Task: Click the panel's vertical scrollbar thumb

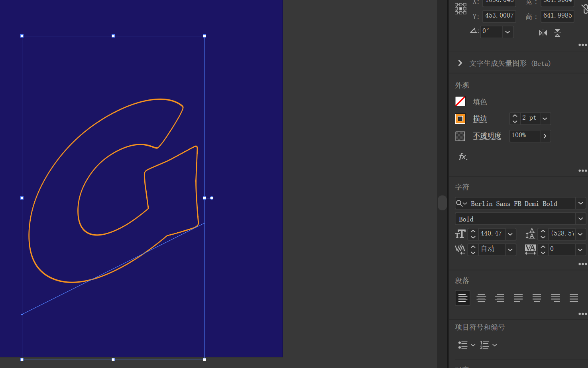Action: tap(442, 203)
